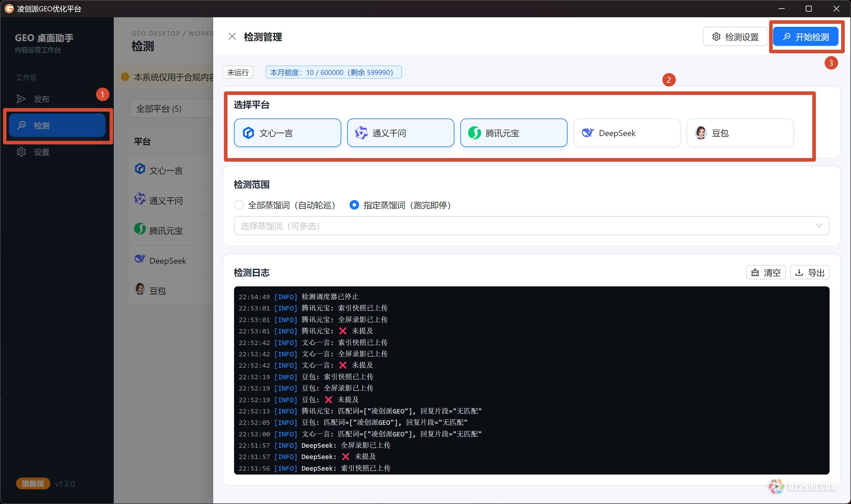Image resolution: width=851 pixels, height=504 pixels.
Task: Click log line 检测调度器已停止
Action: [298, 297]
